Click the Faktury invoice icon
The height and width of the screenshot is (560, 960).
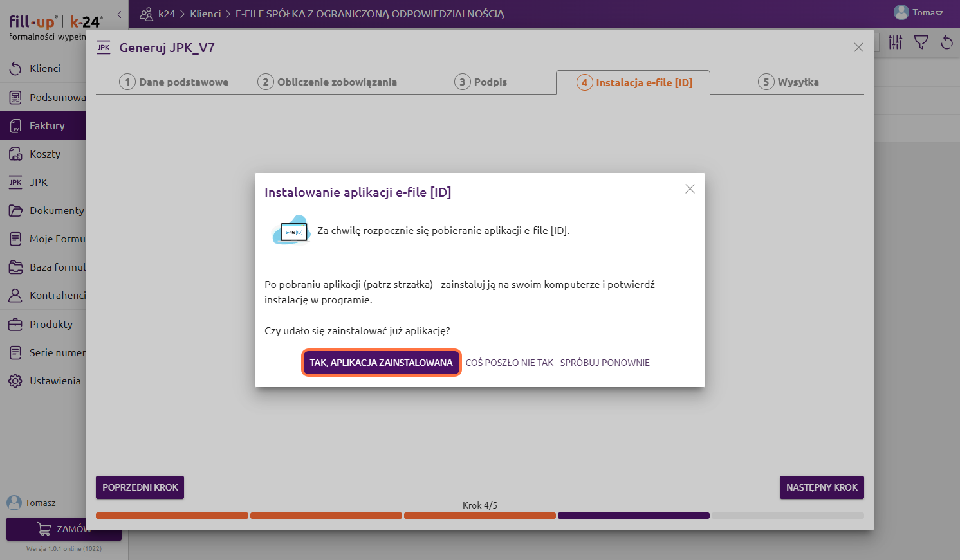pos(15,126)
